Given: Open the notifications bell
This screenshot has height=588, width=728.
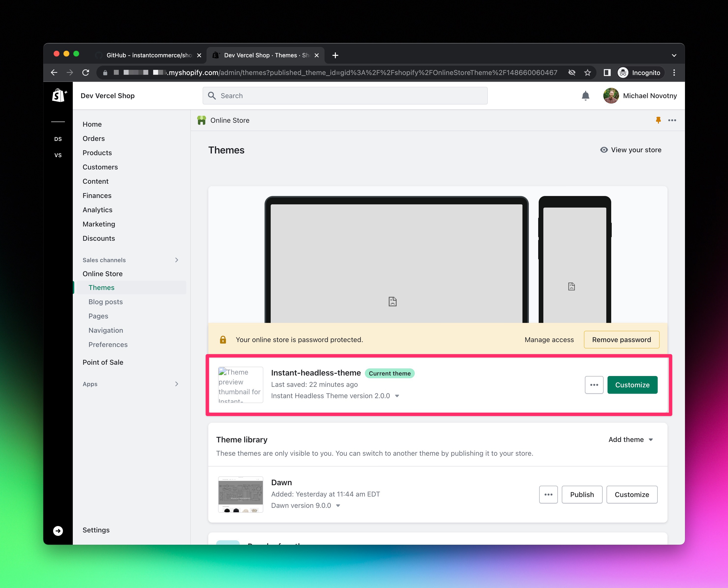Looking at the screenshot, I should point(585,96).
